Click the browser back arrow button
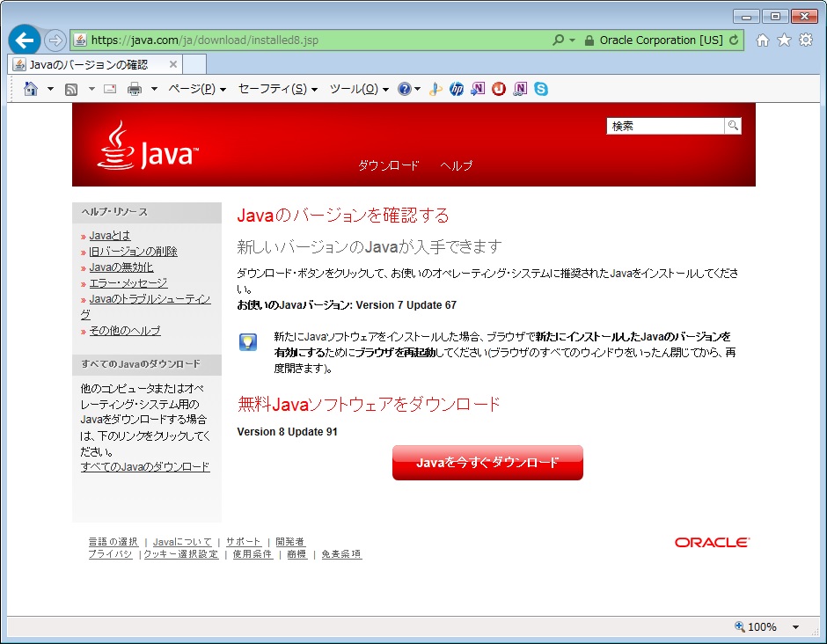 (x=25, y=40)
